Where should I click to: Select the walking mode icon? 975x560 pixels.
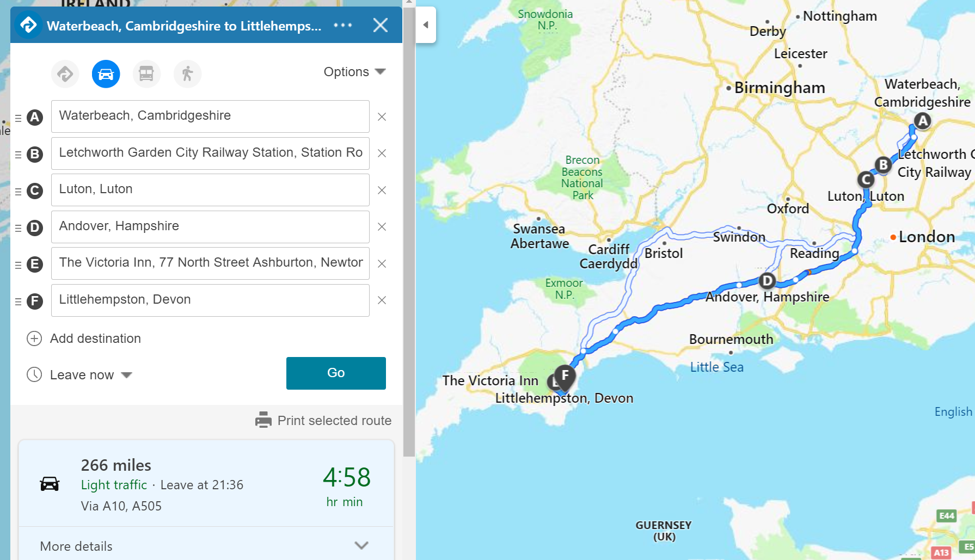(x=187, y=74)
